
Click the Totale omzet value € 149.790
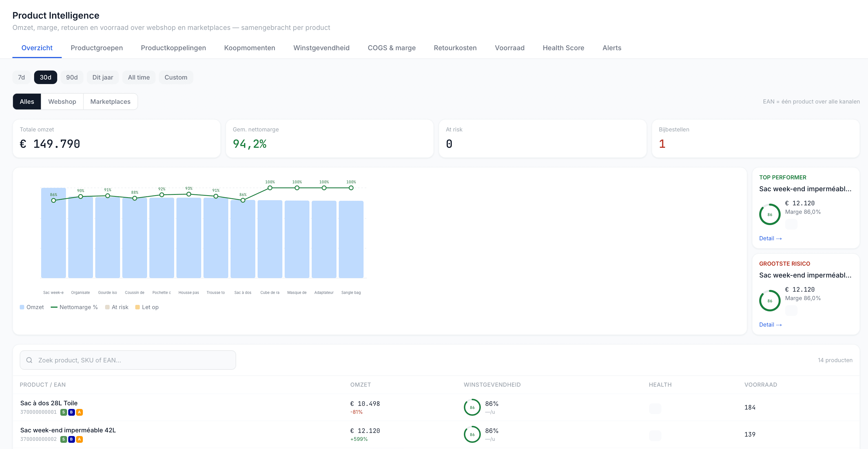click(x=50, y=144)
